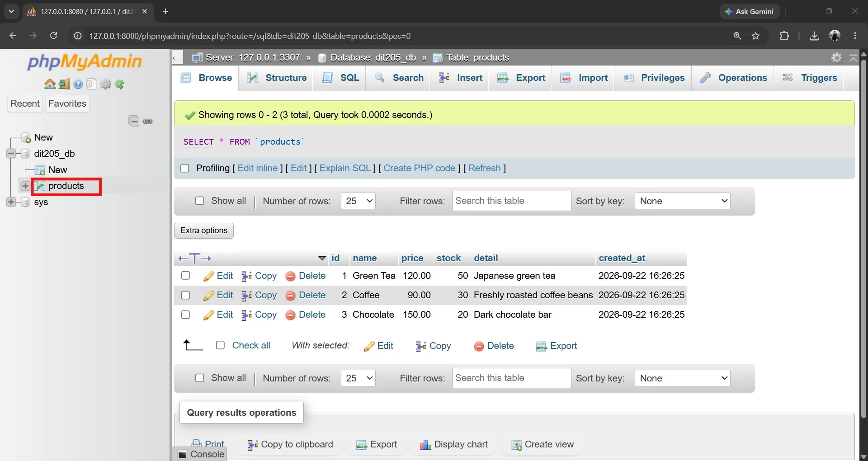The height and width of the screenshot is (461, 868).
Task: Open phpMyAdmin documentation question-mark icon
Action: 78,84
